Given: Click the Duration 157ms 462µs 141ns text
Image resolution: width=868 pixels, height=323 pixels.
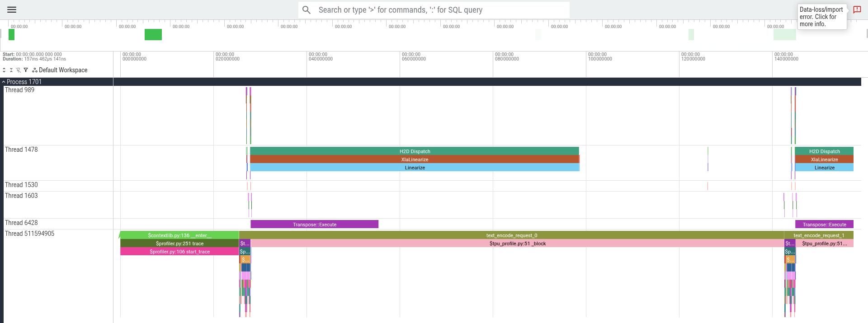Looking at the screenshot, I should [34, 59].
